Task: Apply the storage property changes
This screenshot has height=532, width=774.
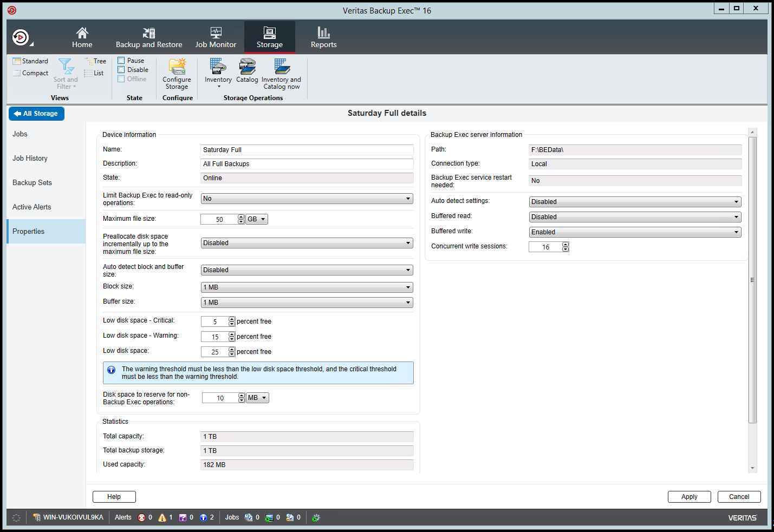Action: click(689, 496)
